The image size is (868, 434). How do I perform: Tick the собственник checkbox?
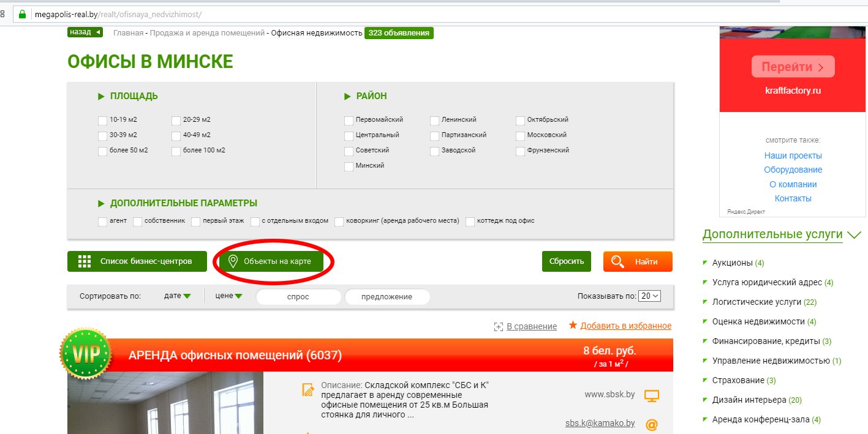(138, 221)
